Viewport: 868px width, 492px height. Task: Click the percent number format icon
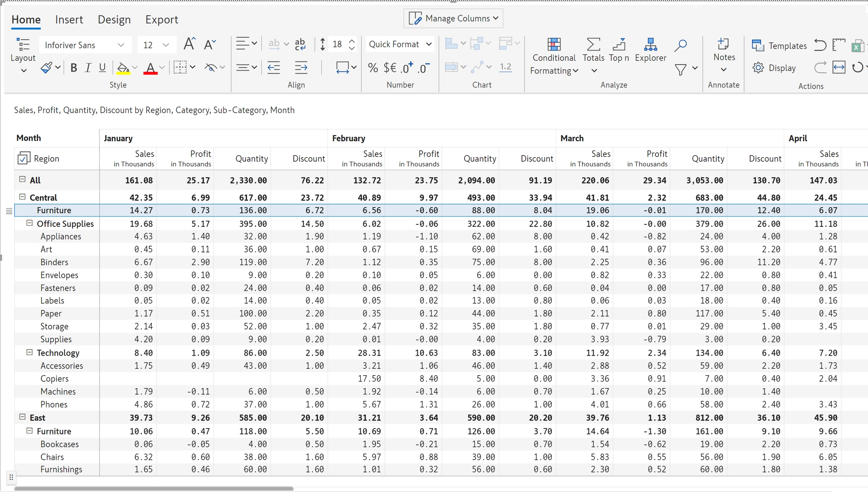click(x=373, y=68)
